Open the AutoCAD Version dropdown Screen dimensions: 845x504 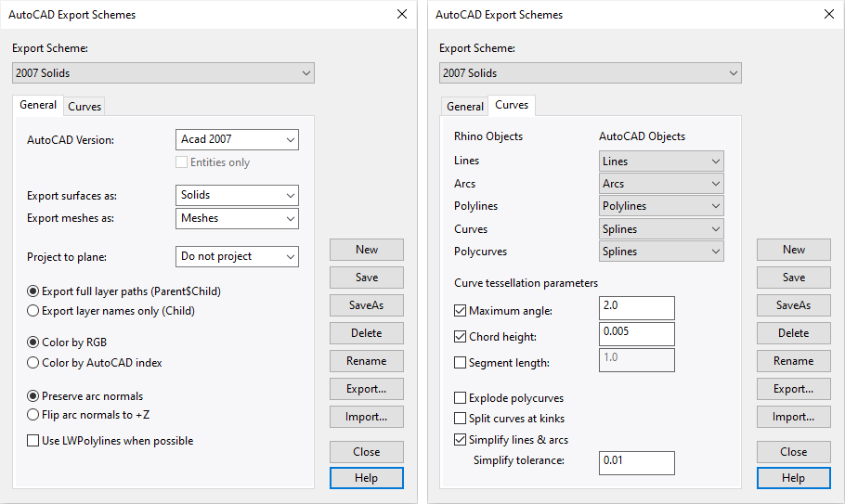pyautogui.click(x=237, y=139)
